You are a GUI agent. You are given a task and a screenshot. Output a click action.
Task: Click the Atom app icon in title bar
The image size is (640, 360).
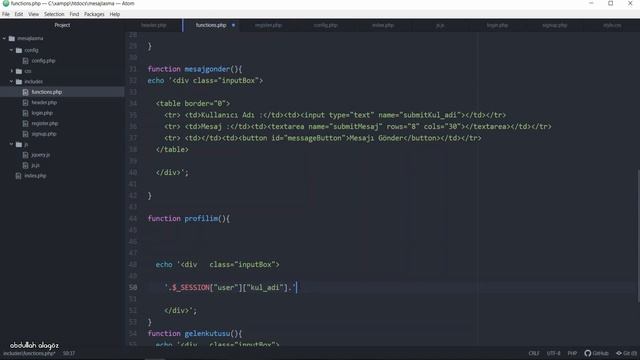[x=6, y=3]
